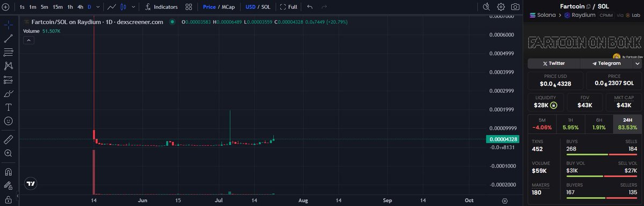Click the BUY VOL versus SELL VOL bar

click(602, 176)
